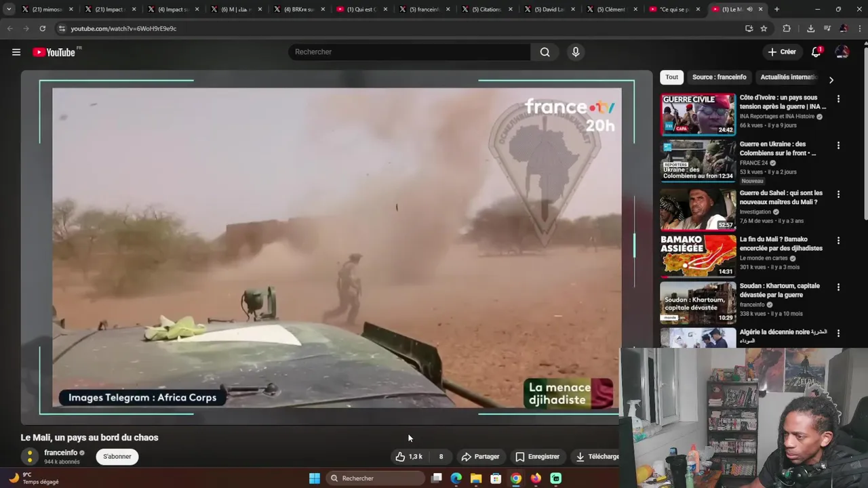
Task: View site information icon in address bar
Action: (62, 28)
